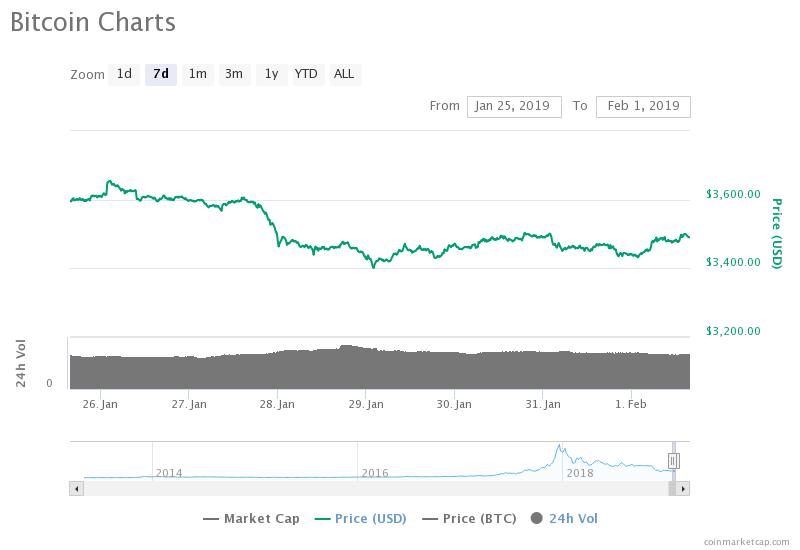The image size is (800, 550).
Task: Click the To date field Feb 1, 2019
Action: (x=643, y=107)
